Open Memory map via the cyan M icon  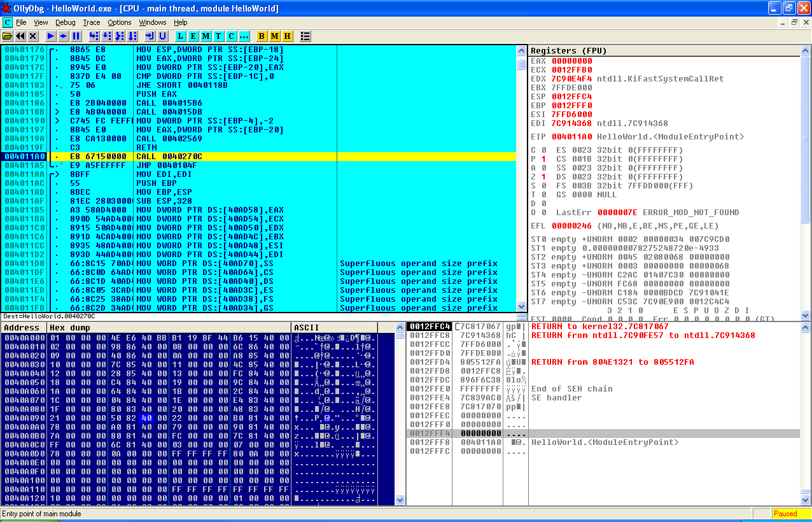pyautogui.click(x=206, y=36)
